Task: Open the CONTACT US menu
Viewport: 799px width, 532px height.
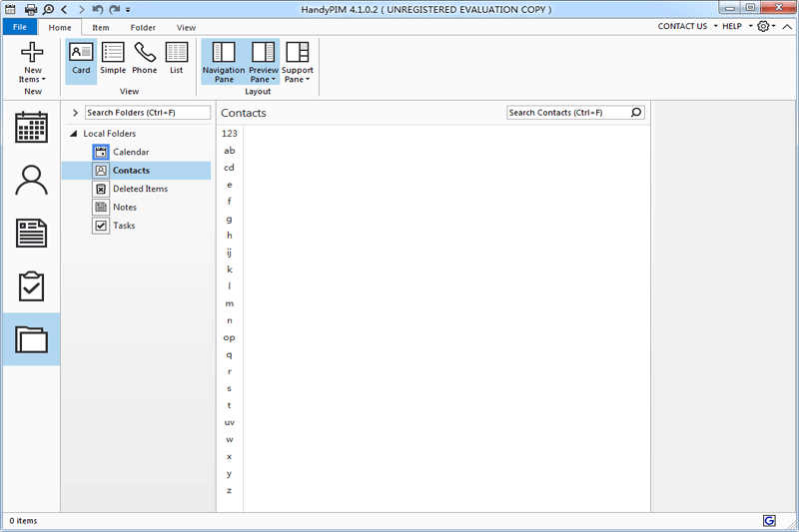Action: pos(687,26)
